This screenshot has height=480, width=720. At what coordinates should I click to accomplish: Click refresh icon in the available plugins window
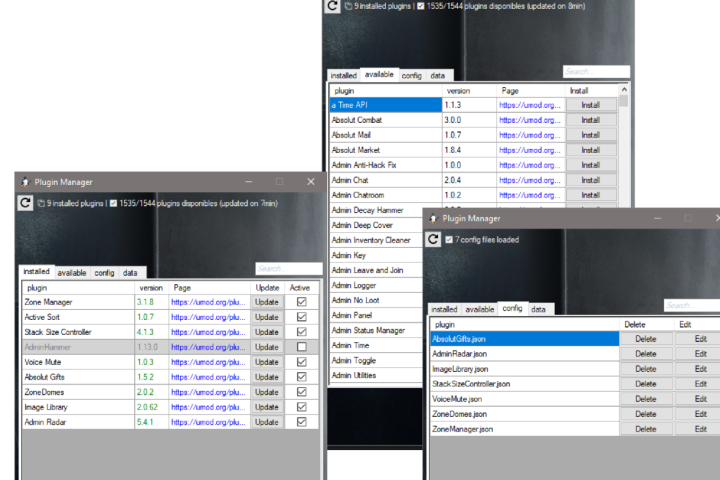click(332, 6)
